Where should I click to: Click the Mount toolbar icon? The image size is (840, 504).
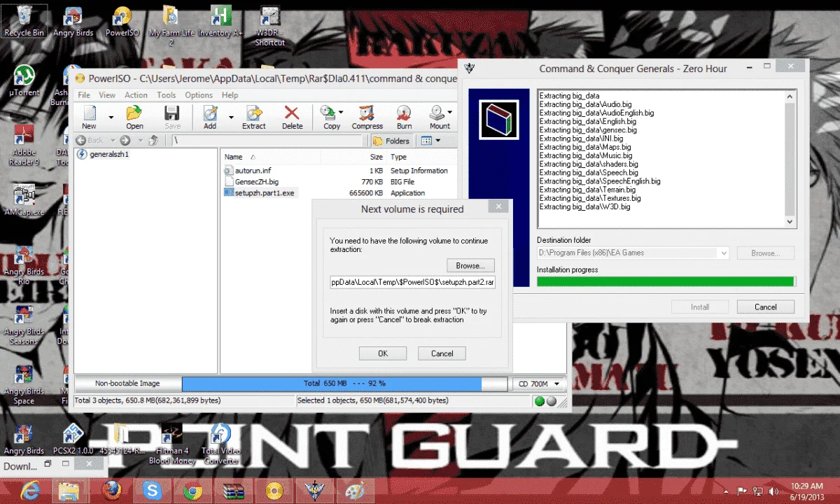click(x=439, y=117)
